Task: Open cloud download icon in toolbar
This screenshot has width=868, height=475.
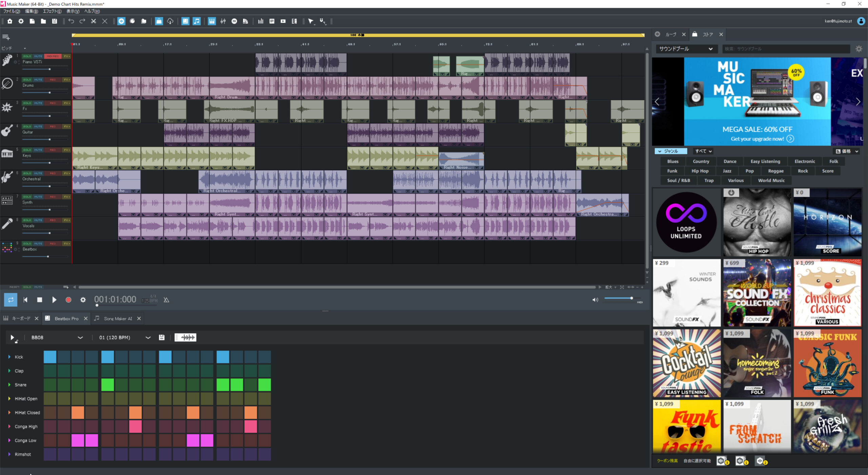Action: click(x=170, y=21)
